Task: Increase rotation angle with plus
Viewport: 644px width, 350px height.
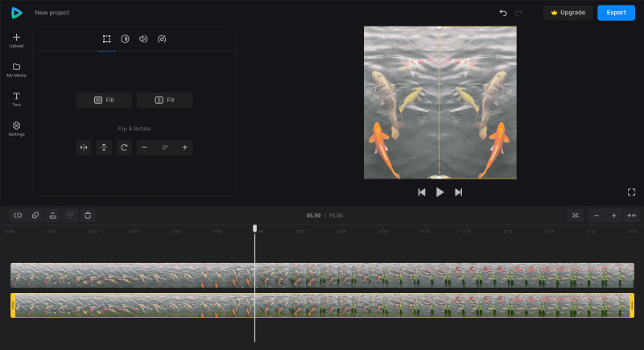Action: (185, 147)
